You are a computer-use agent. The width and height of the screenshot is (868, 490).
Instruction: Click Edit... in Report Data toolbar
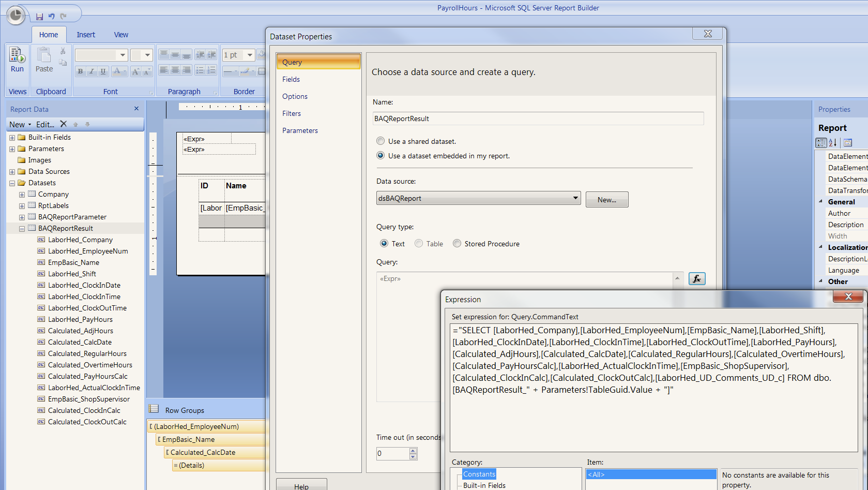pos(45,124)
